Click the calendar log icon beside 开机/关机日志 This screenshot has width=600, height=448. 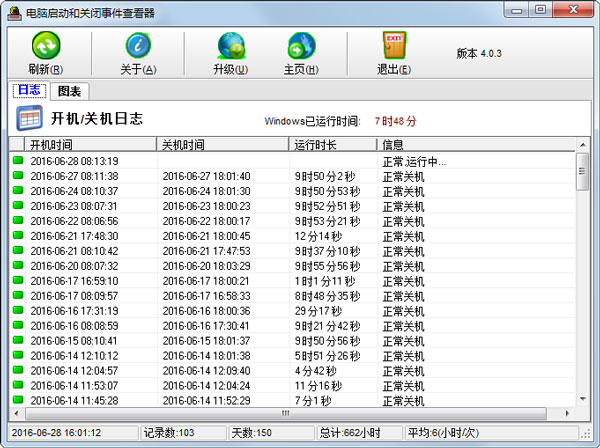pos(28,119)
